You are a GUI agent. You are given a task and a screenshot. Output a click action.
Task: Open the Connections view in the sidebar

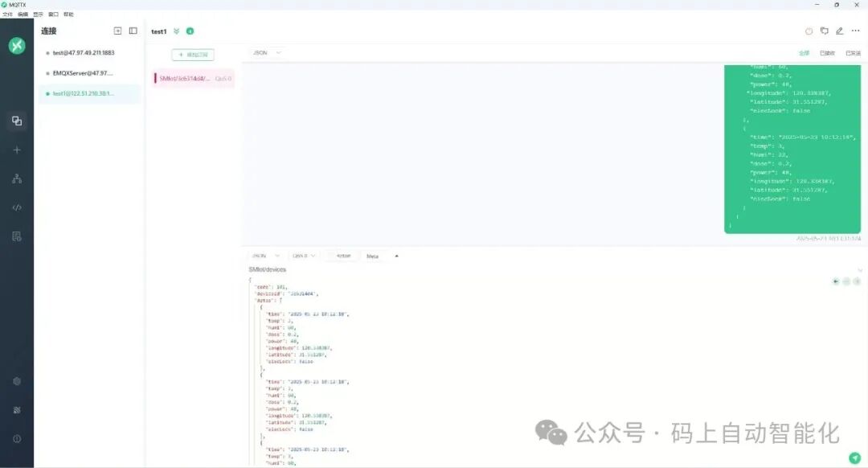pyautogui.click(x=17, y=121)
